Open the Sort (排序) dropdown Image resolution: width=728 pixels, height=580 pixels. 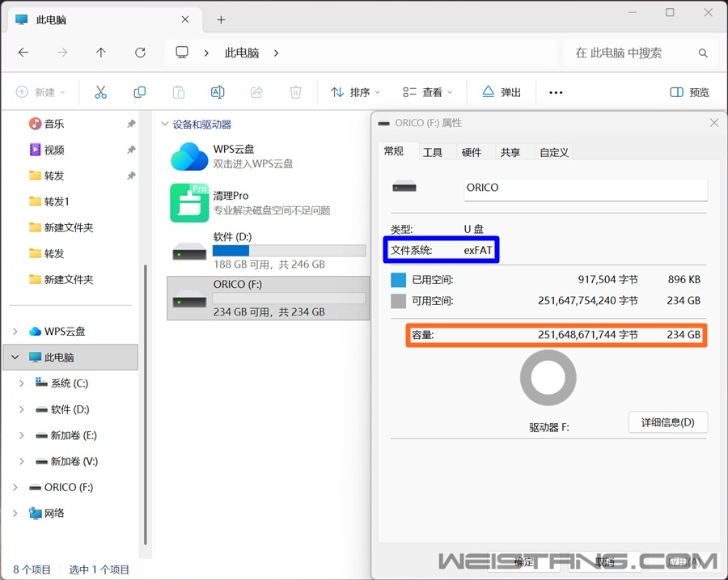pos(355,92)
